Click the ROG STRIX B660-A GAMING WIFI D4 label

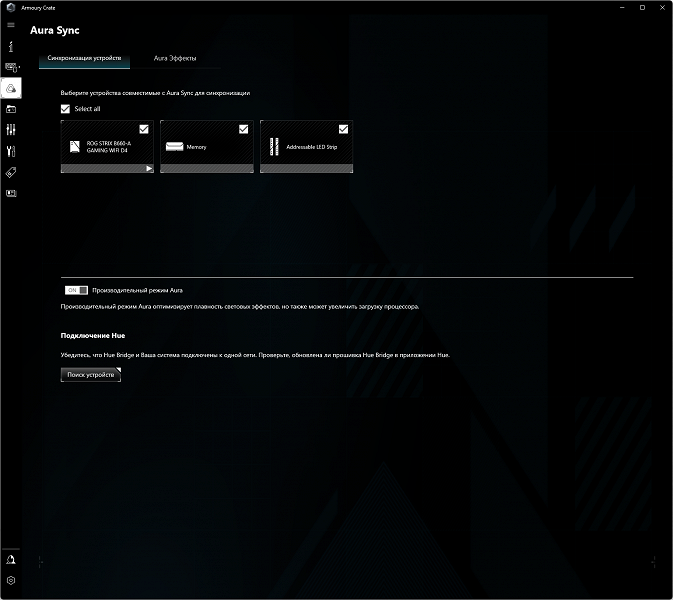(109, 147)
